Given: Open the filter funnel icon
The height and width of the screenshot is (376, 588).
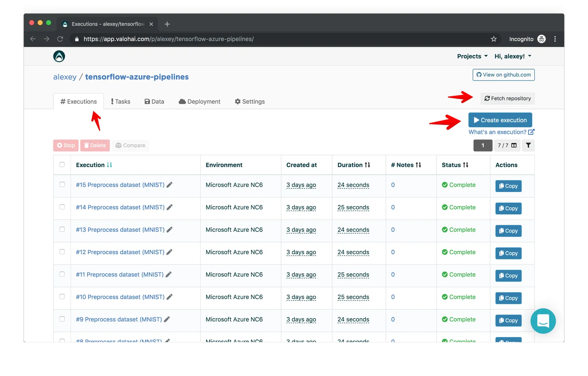Looking at the screenshot, I should tap(528, 145).
